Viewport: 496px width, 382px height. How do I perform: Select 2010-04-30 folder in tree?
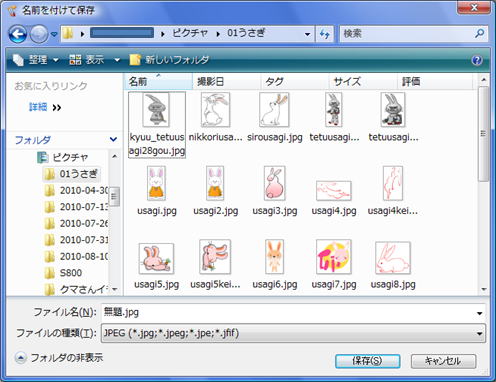(77, 190)
